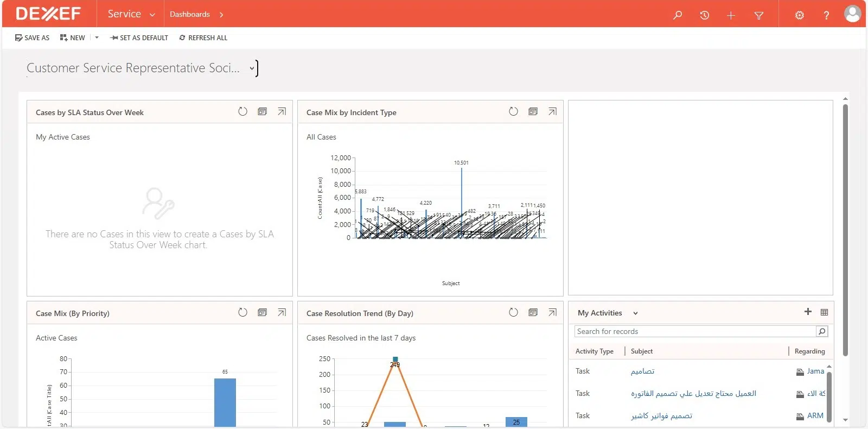Viewport: 868px width, 429px height.
Task: Expand the Service module dropdown
Action: [x=152, y=15]
